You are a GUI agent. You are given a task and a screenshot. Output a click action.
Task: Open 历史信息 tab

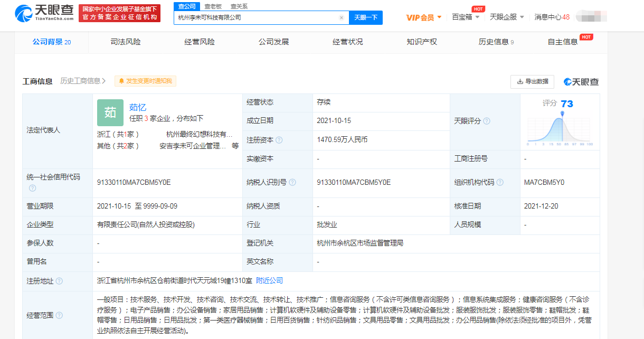496,42
